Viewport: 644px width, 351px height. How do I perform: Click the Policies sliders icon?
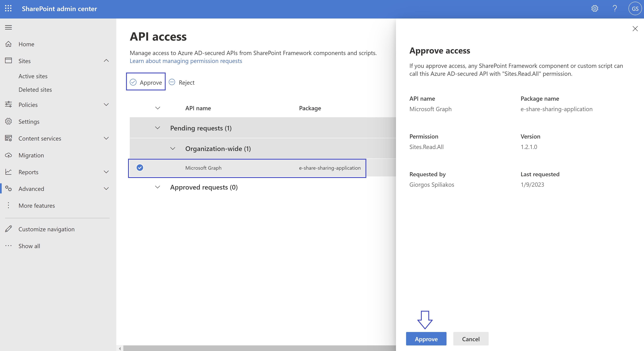[8, 104]
